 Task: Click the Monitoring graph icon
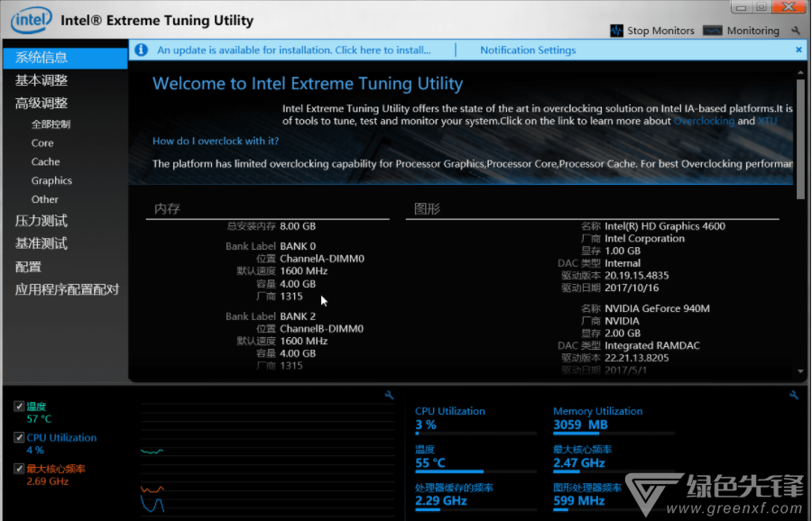tap(712, 31)
